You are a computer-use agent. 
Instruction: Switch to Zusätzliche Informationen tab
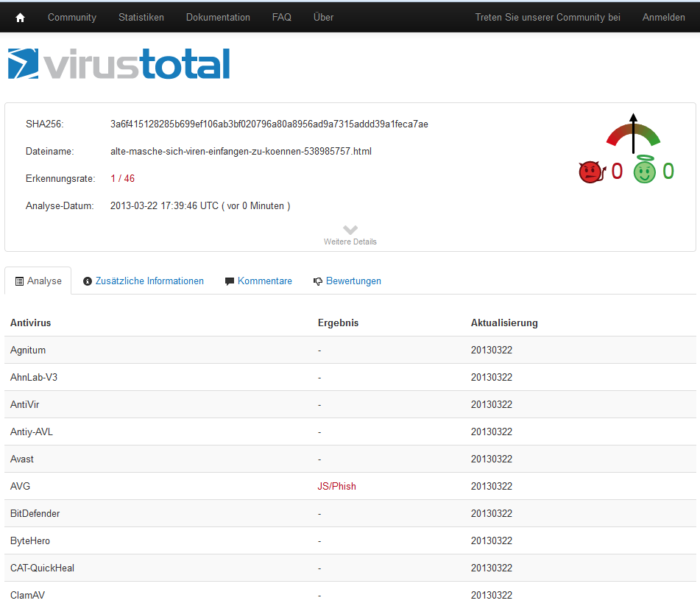click(x=144, y=281)
